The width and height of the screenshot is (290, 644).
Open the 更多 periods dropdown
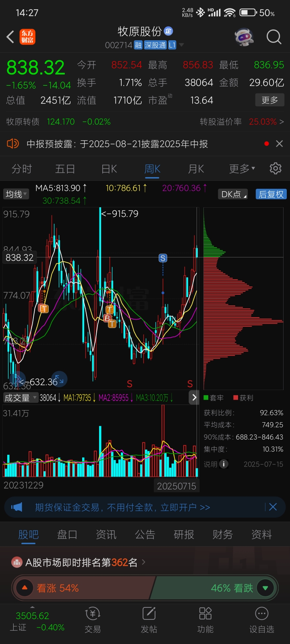click(242, 169)
